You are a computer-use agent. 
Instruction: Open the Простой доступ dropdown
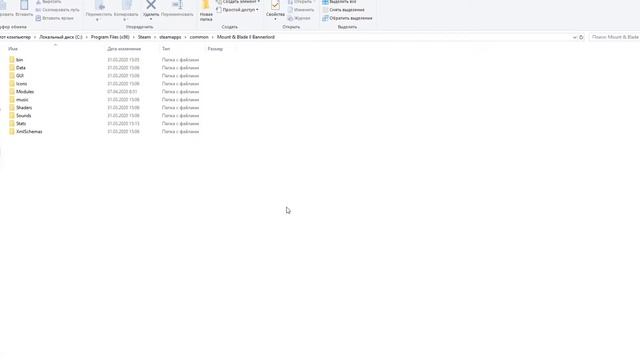pos(237,10)
